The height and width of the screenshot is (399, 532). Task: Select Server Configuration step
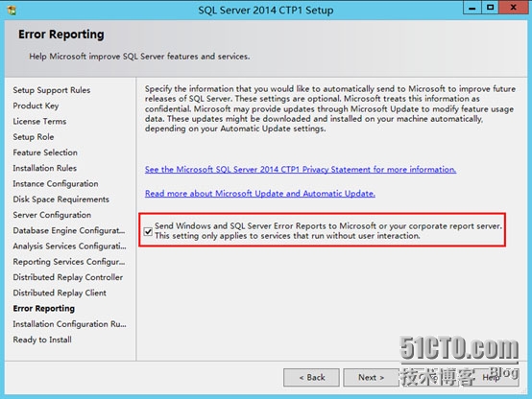coord(52,215)
